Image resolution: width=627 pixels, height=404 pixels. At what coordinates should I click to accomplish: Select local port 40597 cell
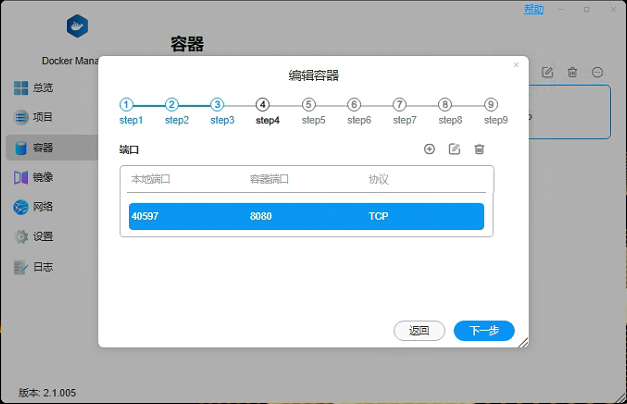point(145,216)
